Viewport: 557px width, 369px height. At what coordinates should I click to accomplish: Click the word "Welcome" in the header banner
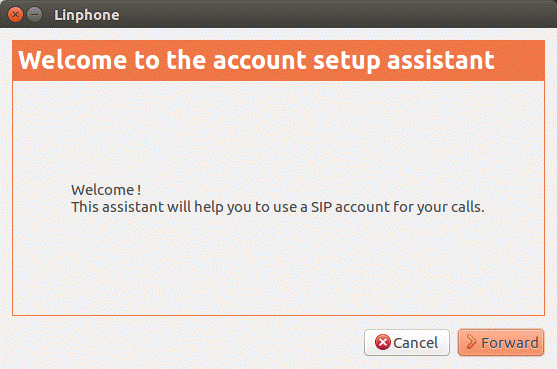tap(72, 60)
